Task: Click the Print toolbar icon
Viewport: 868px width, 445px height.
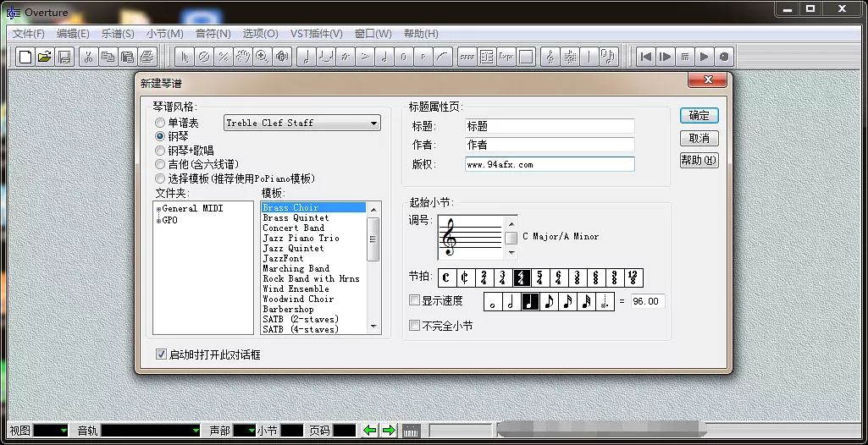Action: pyautogui.click(x=147, y=57)
